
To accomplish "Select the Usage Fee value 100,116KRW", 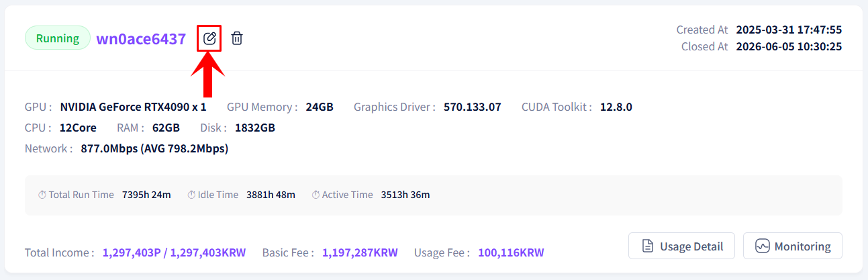I will 511,252.
